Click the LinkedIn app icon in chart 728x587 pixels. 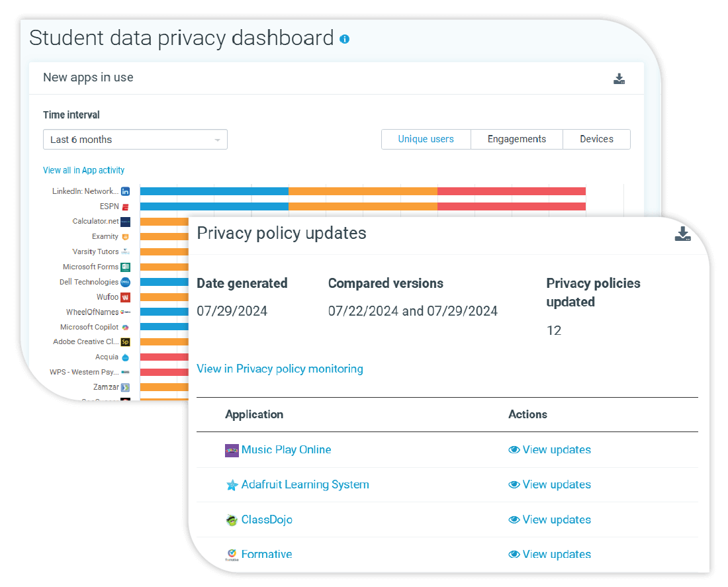coord(125,191)
